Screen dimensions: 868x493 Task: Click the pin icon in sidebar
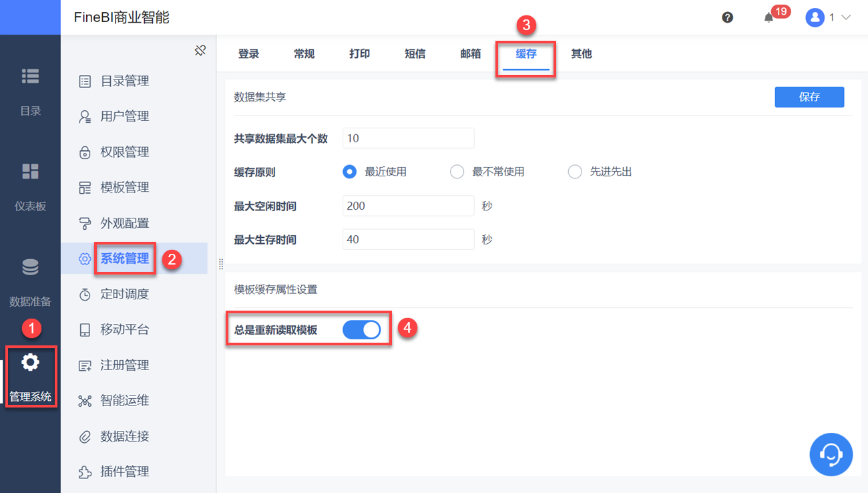click(x=200, y=50)
